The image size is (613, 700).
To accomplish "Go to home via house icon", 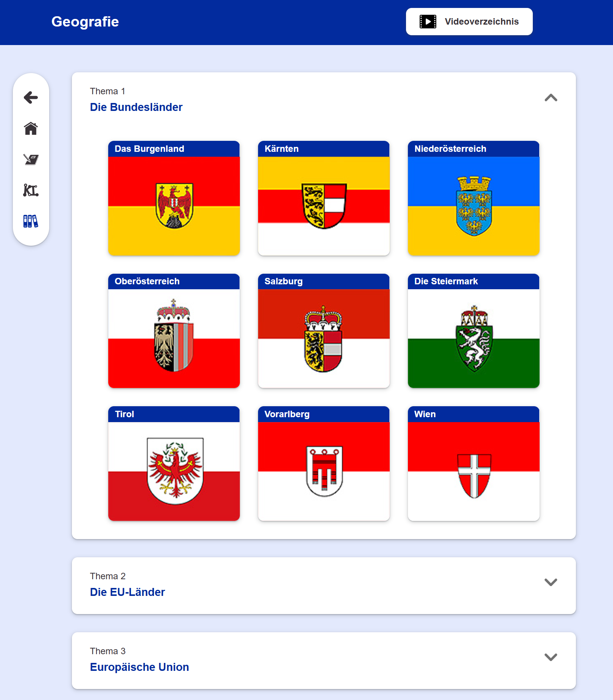I will [x=31, y=129].
